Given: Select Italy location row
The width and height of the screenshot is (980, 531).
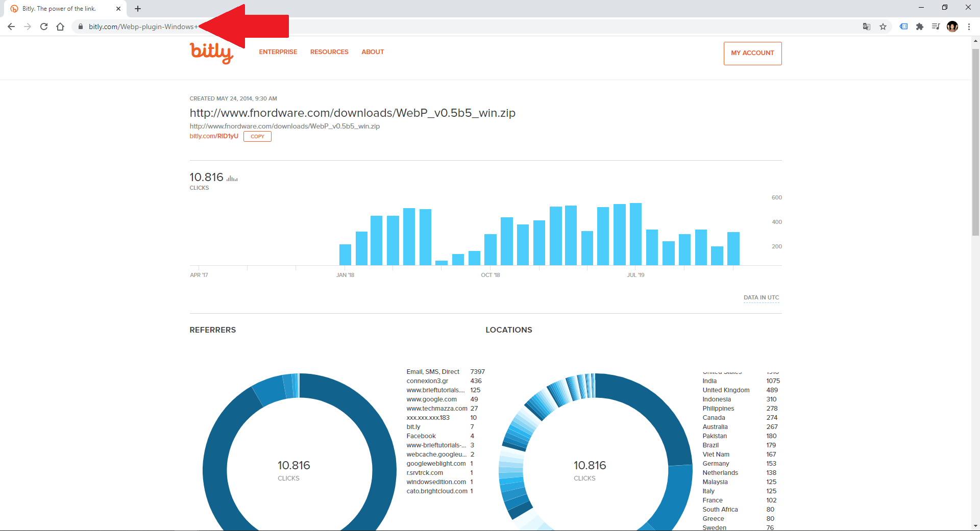Looking at the screenshot, I should pyautogui.click(x=739, y=491).
